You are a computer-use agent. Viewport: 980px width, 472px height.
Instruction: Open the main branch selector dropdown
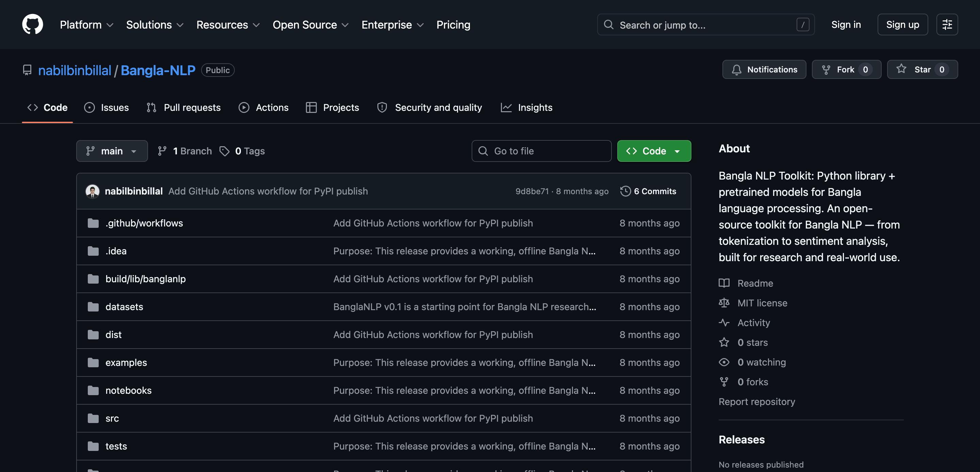click(x=112, y=151)
